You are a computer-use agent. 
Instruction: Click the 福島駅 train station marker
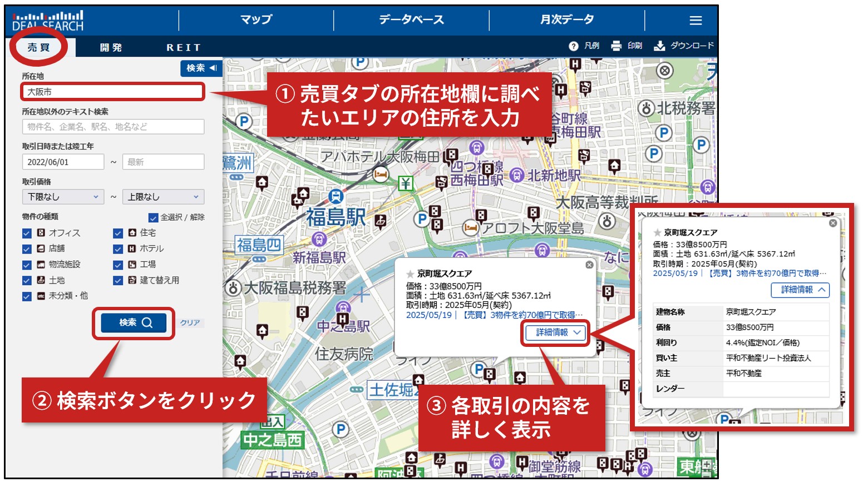(x=336, y=196)
